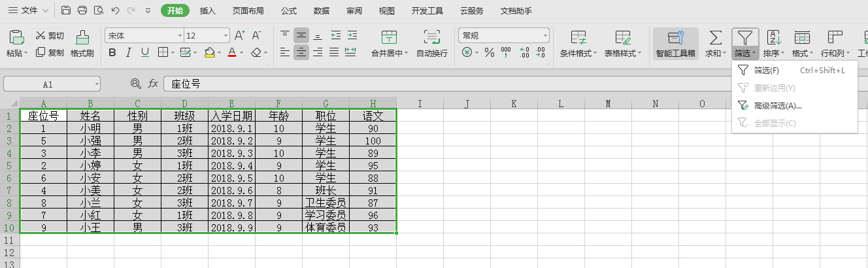The height and width of the screenshot is (268, 868).
Task: Click the fx insert function icon
Action: coord(153,84)
